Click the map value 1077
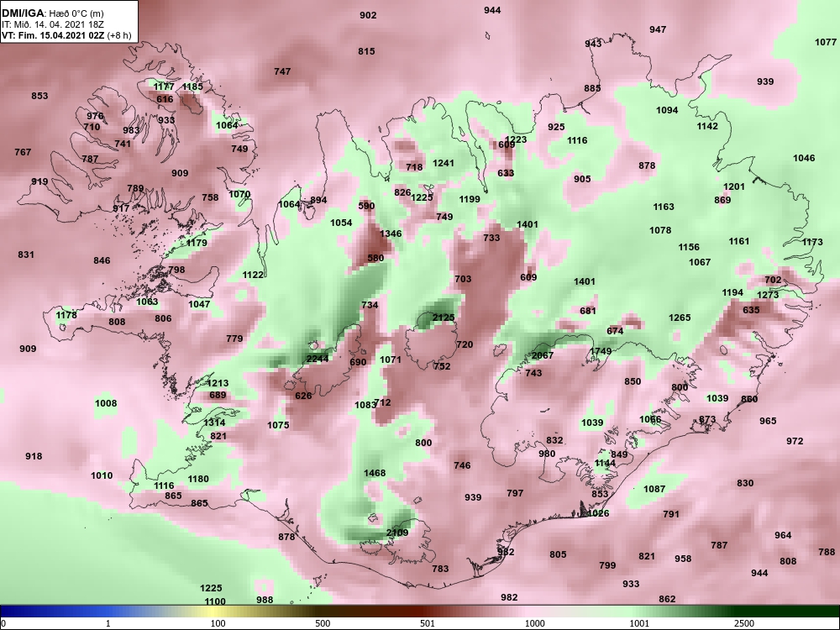This screenshot has height=630, width=840. [x=826, y=42]
